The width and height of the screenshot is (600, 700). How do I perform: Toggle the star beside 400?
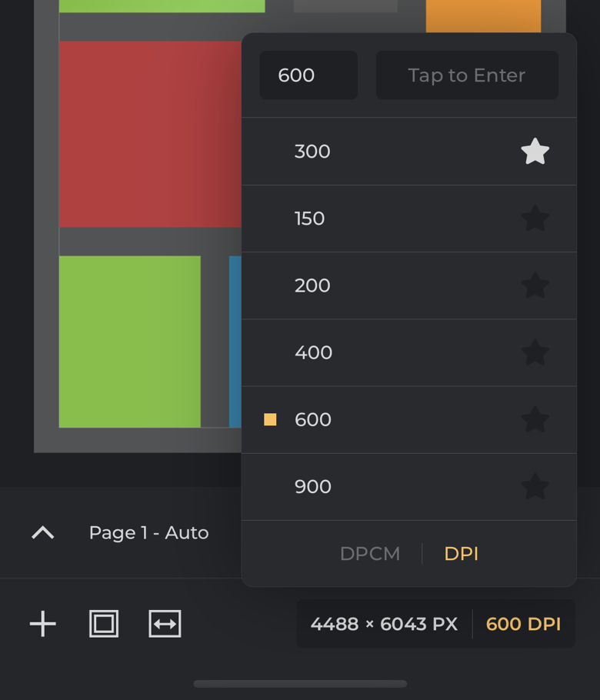(535, 352)
